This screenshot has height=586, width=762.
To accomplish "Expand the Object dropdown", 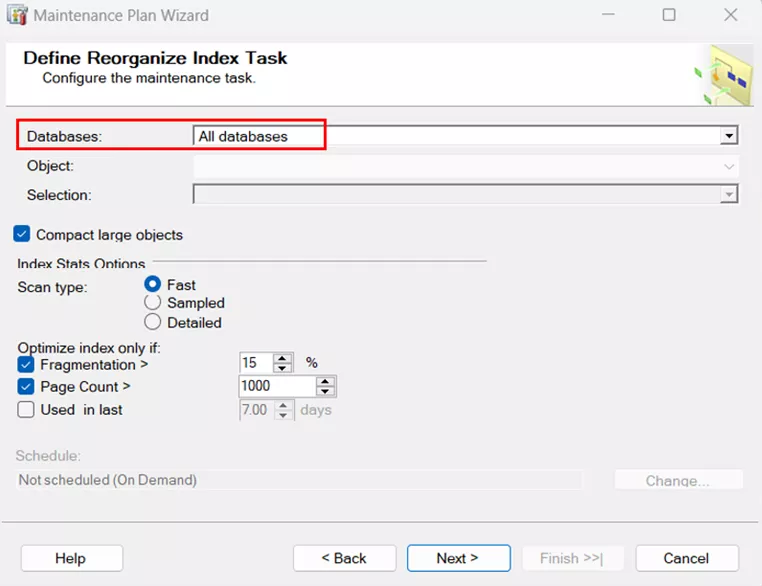I will 729,167.
